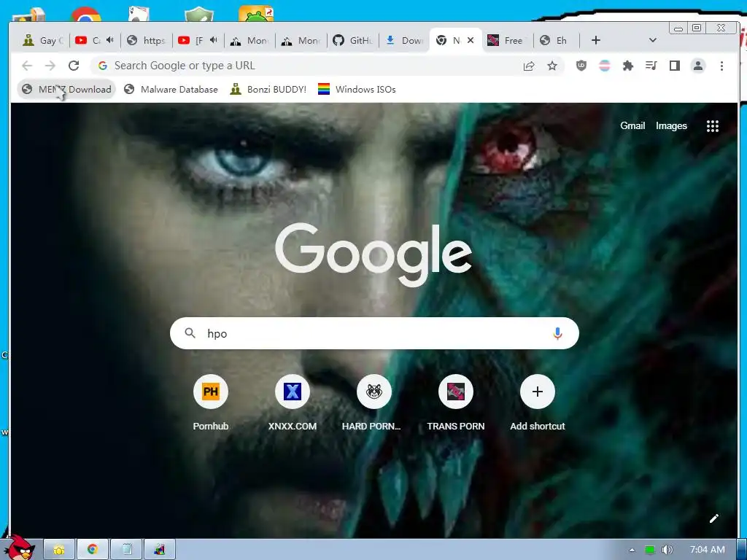Open the profile avatar button
This screenshot has width=747, height=560.
(x=698, y=66)
